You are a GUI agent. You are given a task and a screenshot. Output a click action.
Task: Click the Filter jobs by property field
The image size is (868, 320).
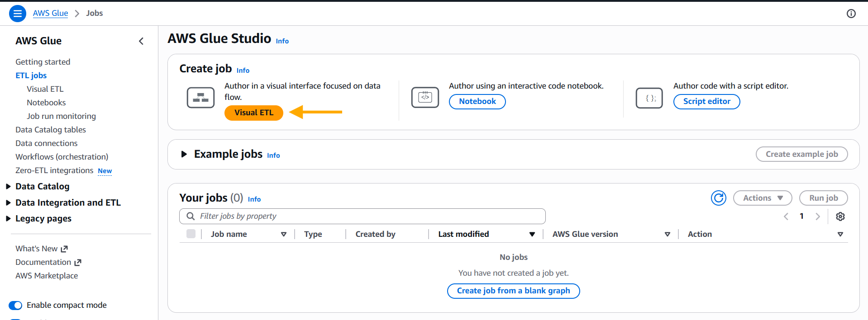pyautogui.click(x=362, y=216)
